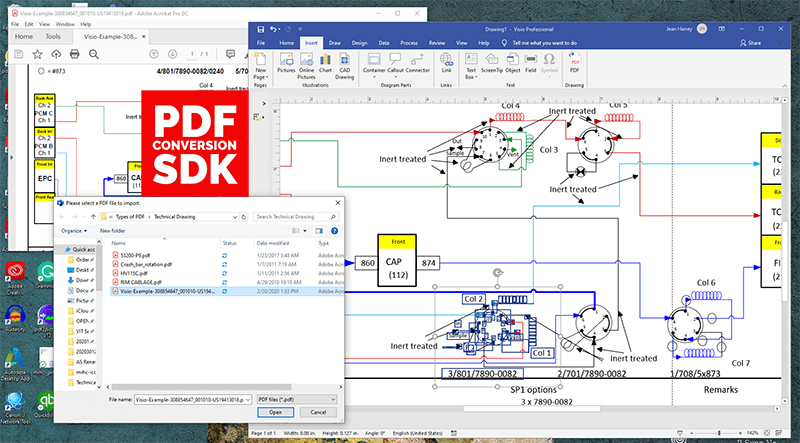Open the Window menu in Acrobat
The image size is (800, 443).
click(65, 24)
